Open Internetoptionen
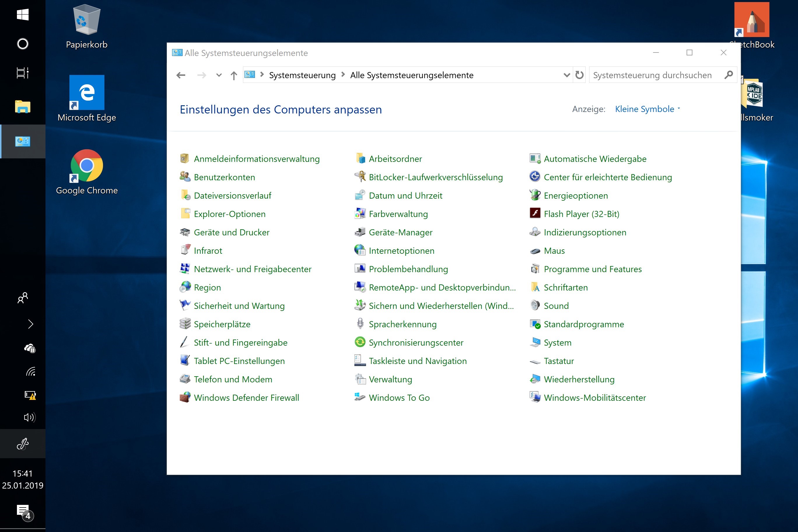 (x=402, y=250)
